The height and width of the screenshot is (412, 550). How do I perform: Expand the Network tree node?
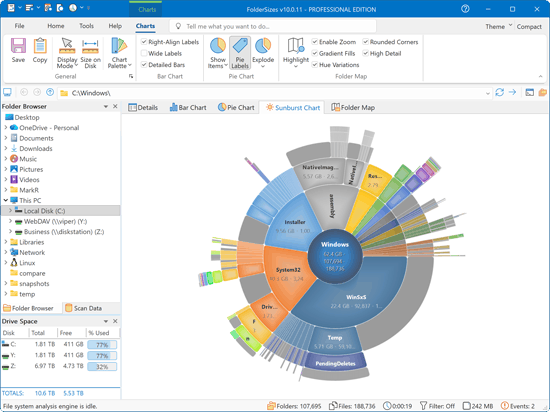tap(6, 252)
